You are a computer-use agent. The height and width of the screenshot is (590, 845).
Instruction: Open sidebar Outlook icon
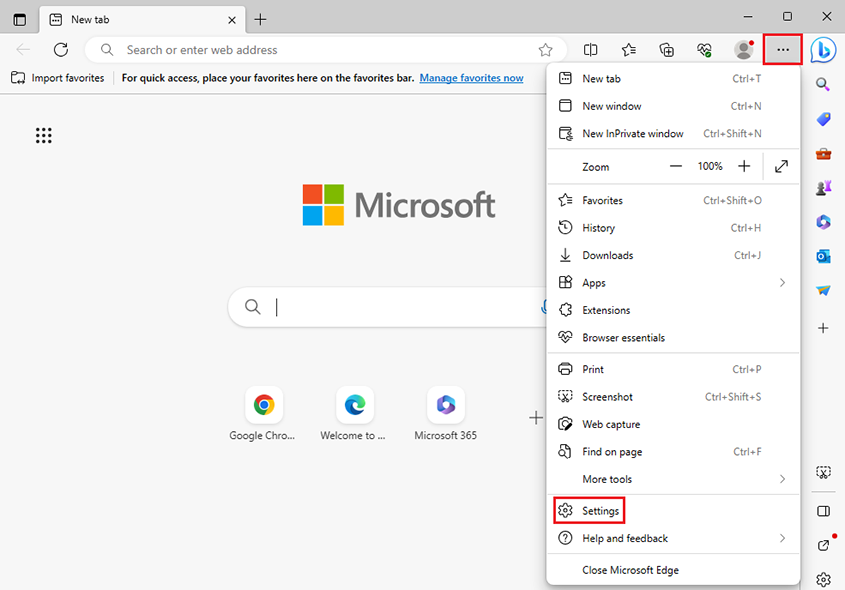tap(823, 256)
